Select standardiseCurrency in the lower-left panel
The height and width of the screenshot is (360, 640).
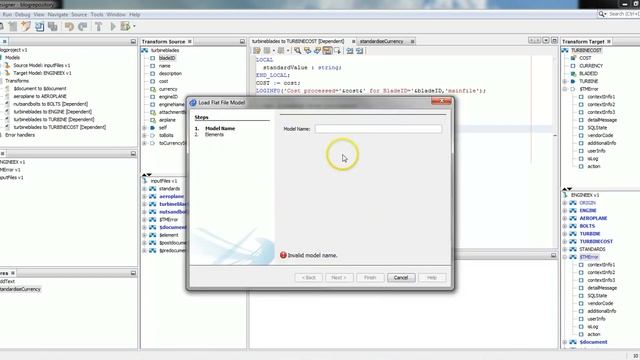20,289
